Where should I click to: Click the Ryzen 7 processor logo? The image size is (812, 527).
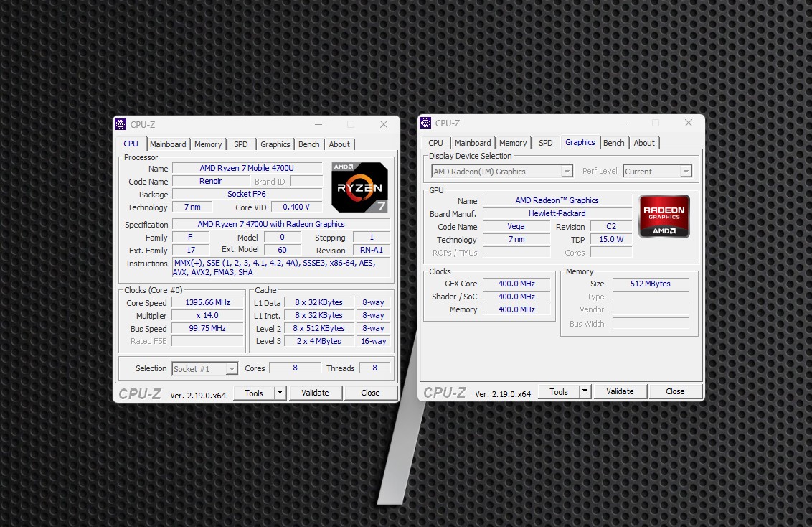point(359,187)
